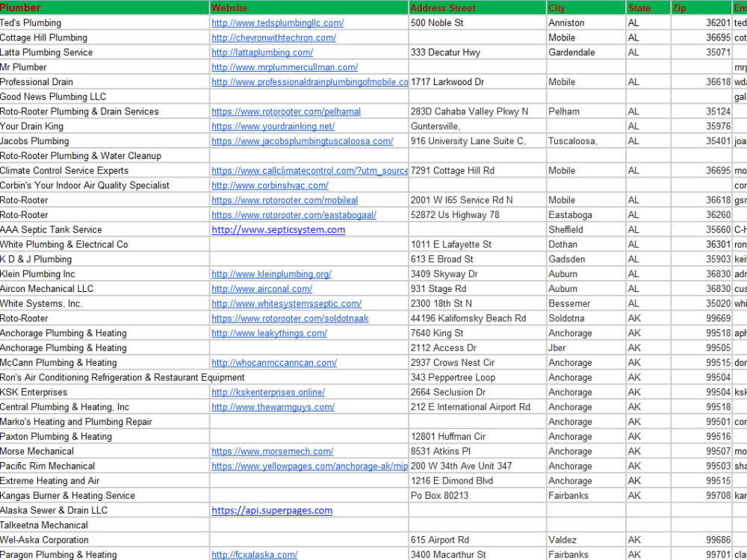Screen dimensions: 747x560
Task: Select the 333 Decatur Hwy address cell
Action: point(477,52)
